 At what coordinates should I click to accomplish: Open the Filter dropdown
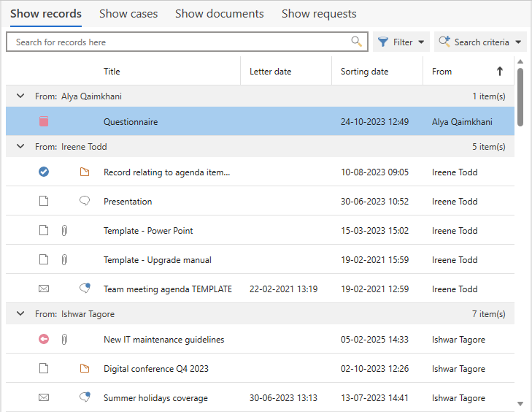(401, 42)
